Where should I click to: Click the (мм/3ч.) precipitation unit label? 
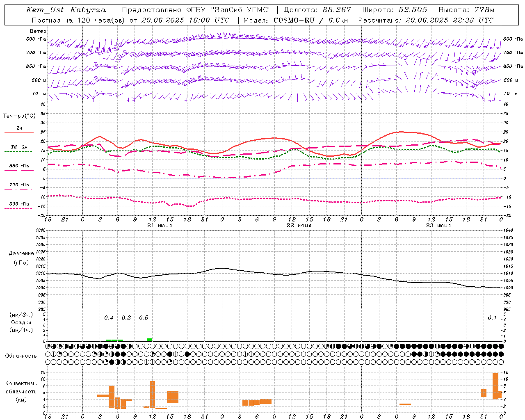point(21,315)
